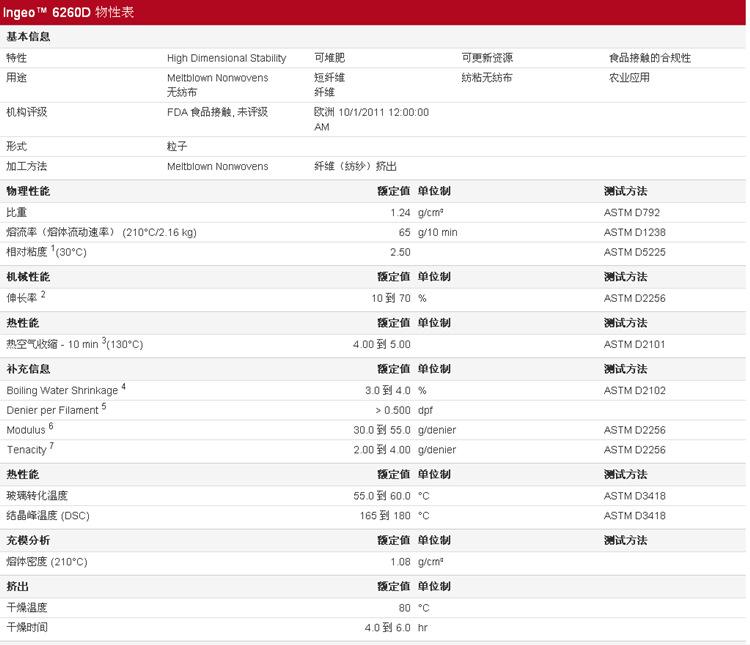Image resolution: width=750 pixels, height=645 pixels.
Task: Select the 物理性能 section header
Action: 28,191
